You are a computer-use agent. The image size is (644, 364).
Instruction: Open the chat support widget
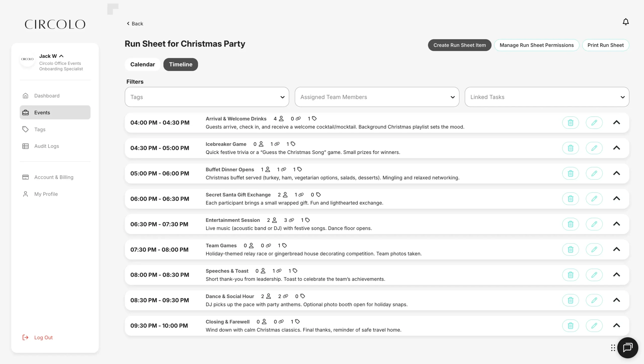click(627, 348)
